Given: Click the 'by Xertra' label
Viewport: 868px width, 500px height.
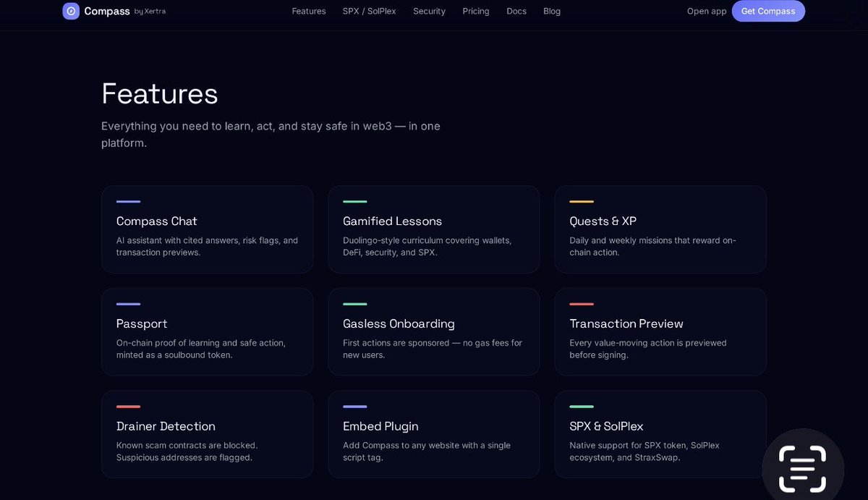Looking at the screenshot, I should click(x=150, y=12).
